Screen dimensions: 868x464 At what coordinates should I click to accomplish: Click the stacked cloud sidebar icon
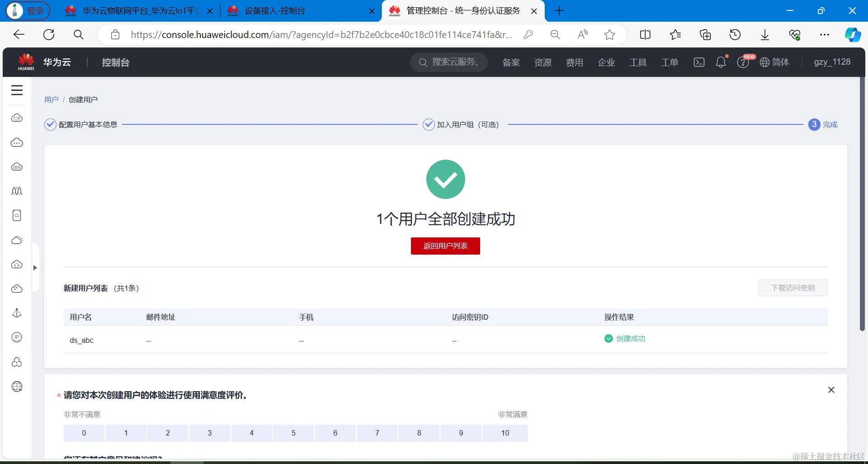click(x=17, y=240)
